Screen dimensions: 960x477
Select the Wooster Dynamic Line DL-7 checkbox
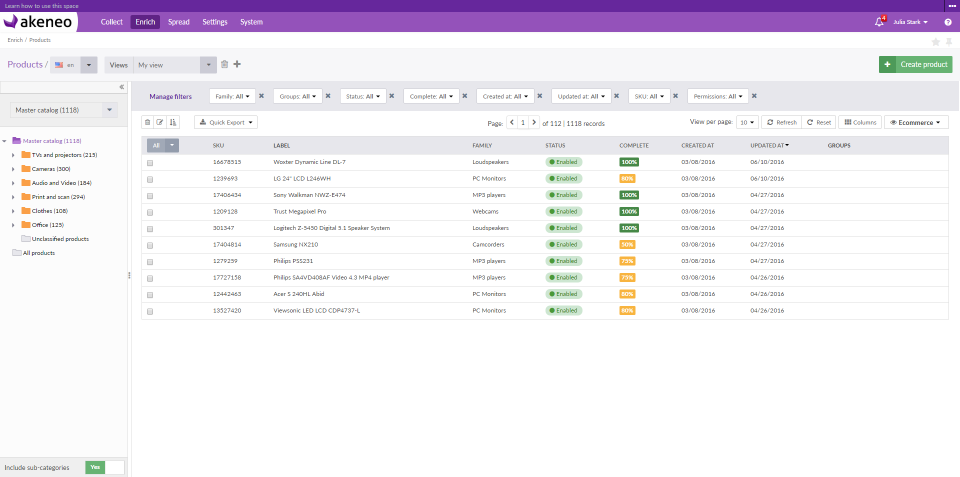[150, 161]
